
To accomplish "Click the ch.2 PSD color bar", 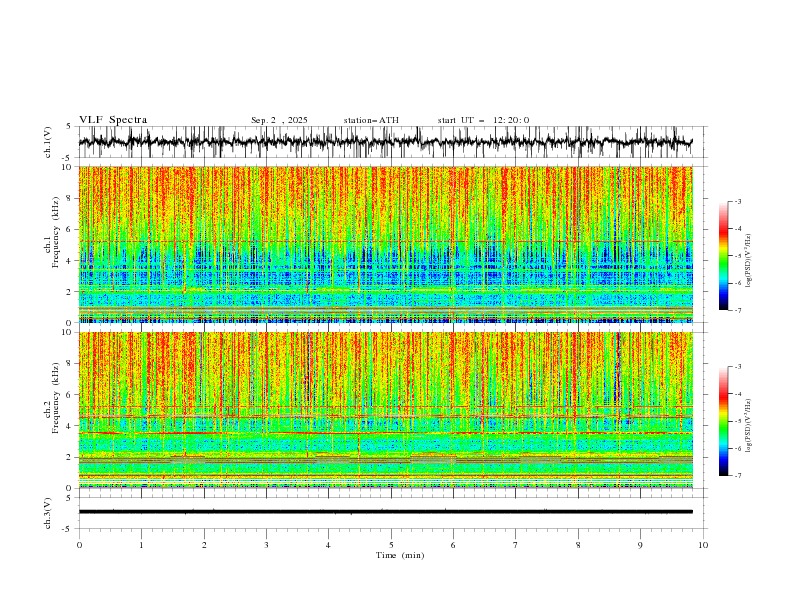I will pos(723,421).
